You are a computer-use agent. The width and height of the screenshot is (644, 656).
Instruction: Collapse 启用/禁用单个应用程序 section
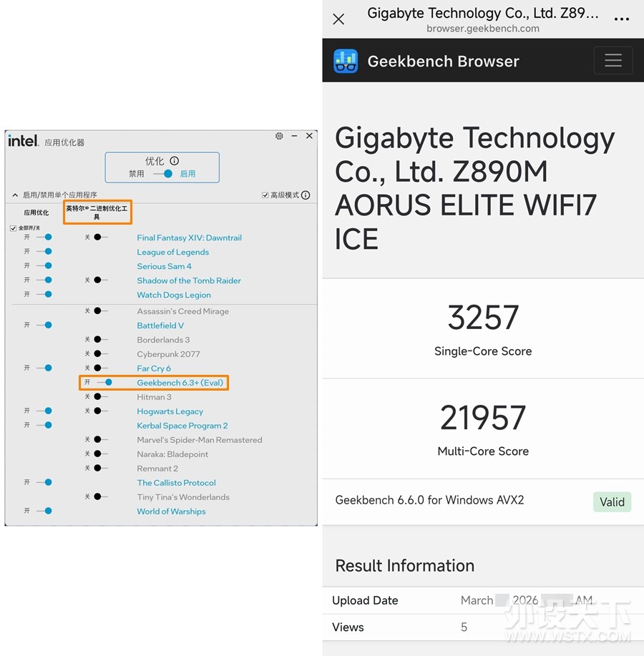click(x=15, y=195)
